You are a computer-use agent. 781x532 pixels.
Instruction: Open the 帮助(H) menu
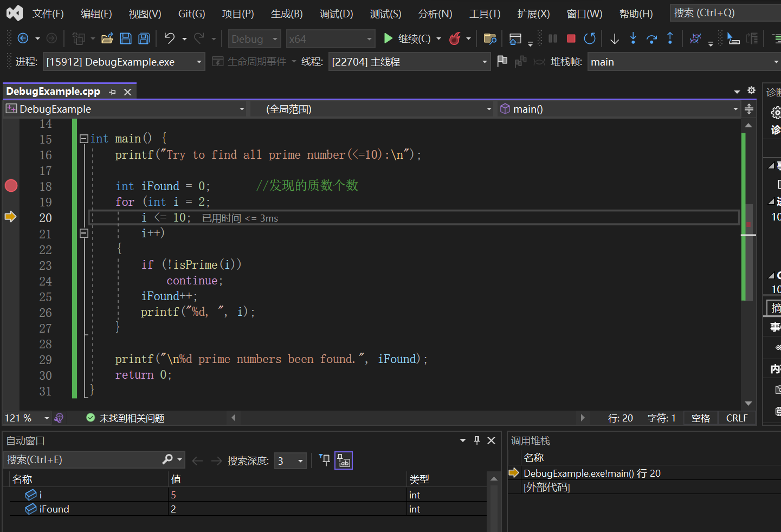[x=636, y=14]
